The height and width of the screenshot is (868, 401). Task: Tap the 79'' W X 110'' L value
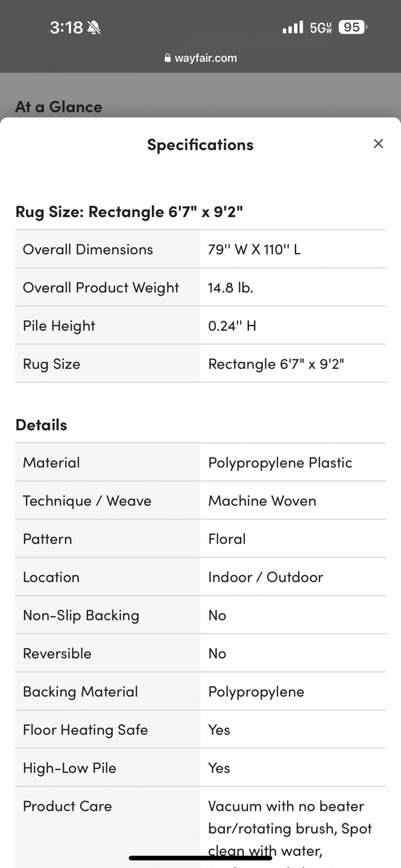click(x=254, y=250)
